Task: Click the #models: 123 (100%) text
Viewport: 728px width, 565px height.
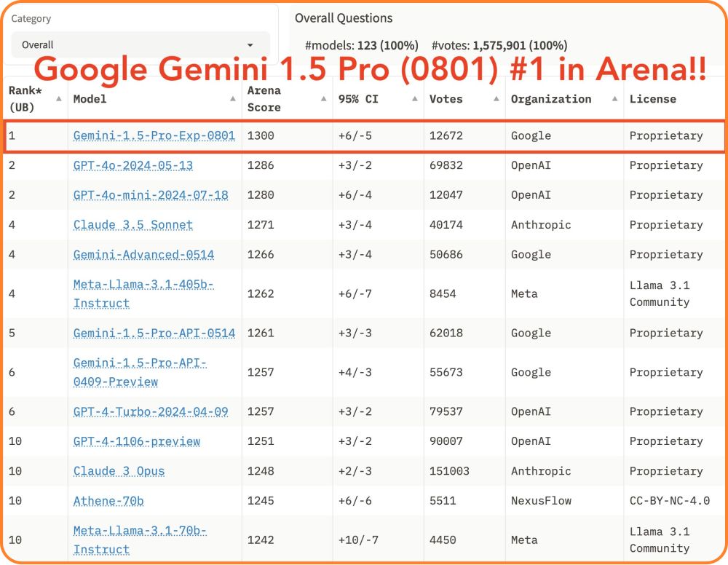Action: point(362,45)
